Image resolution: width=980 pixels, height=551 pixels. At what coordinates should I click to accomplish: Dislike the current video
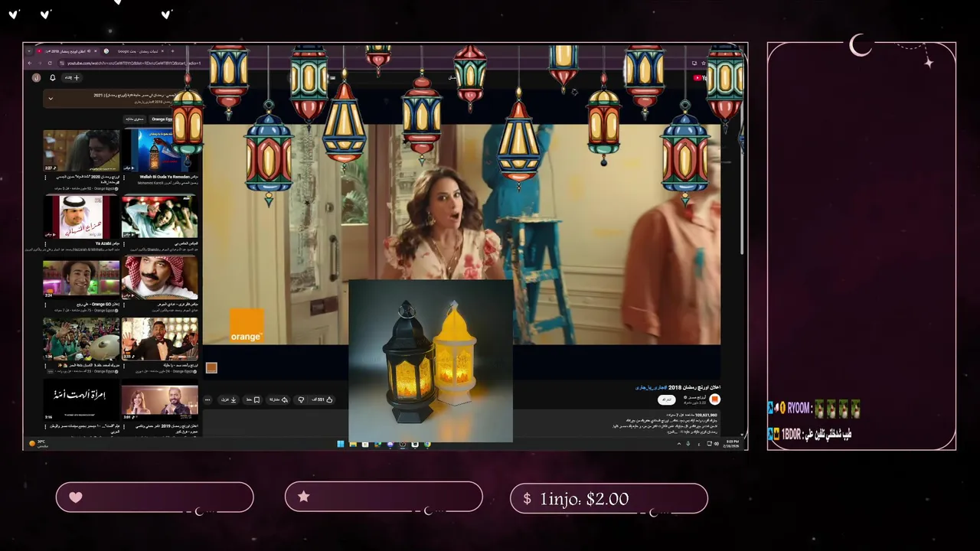301,399
